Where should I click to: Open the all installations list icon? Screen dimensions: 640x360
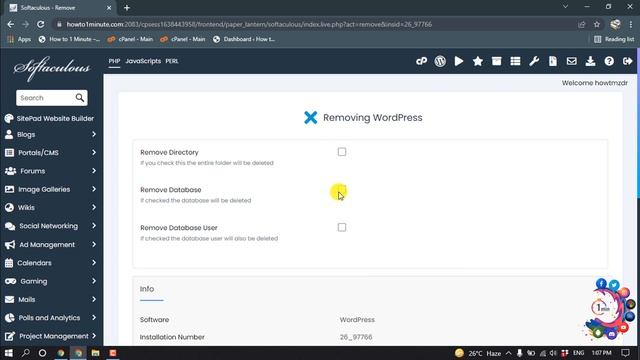pos(515,61)
